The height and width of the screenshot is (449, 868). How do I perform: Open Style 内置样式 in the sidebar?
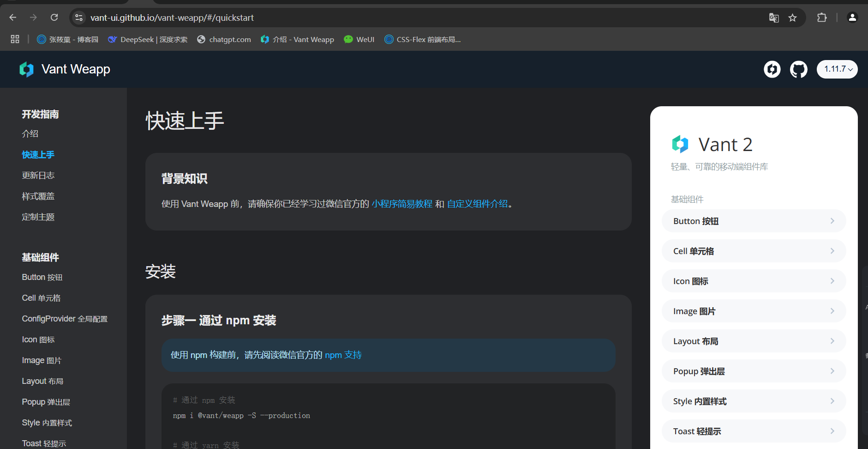(47, 423)
